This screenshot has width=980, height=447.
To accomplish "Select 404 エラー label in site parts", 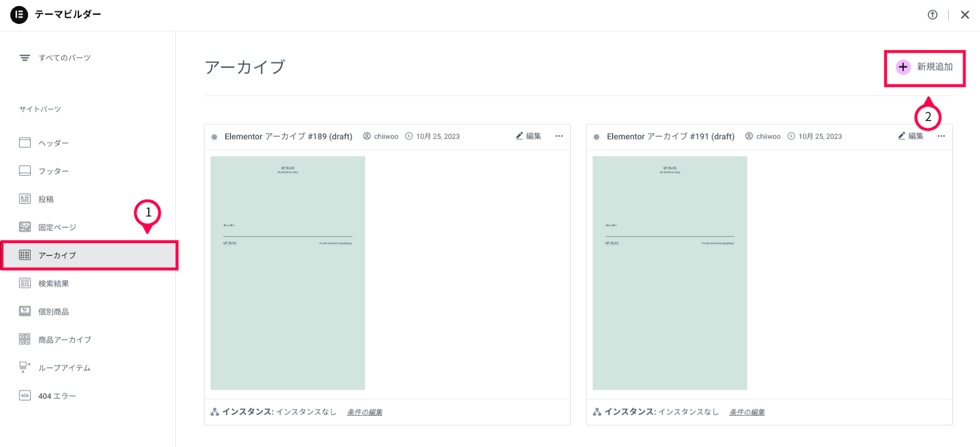I will [x=57, y=396].
